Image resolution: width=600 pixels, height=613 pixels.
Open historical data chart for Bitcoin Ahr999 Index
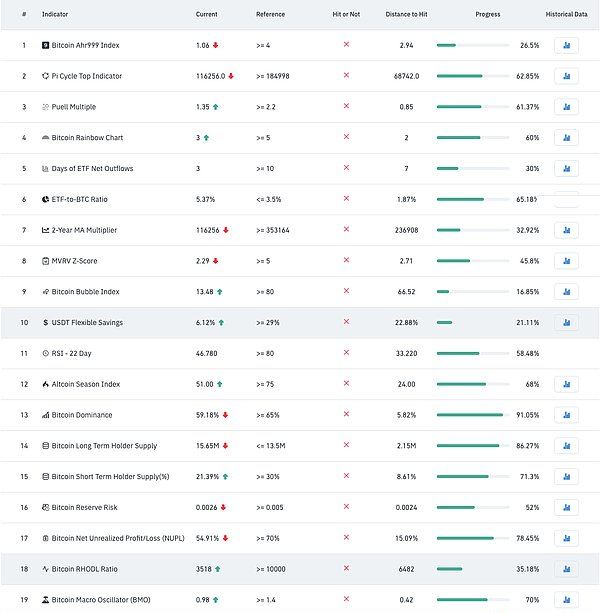tap(566, 45)
